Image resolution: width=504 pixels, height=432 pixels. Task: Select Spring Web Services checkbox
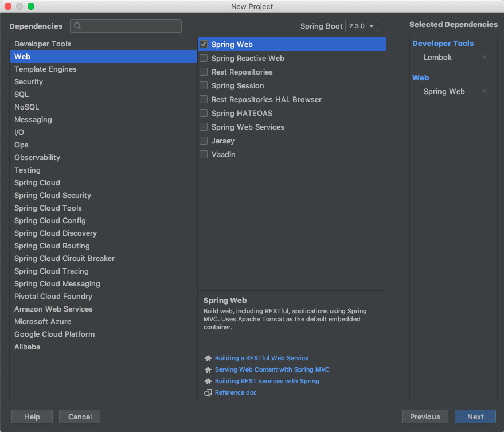point(204,127)
